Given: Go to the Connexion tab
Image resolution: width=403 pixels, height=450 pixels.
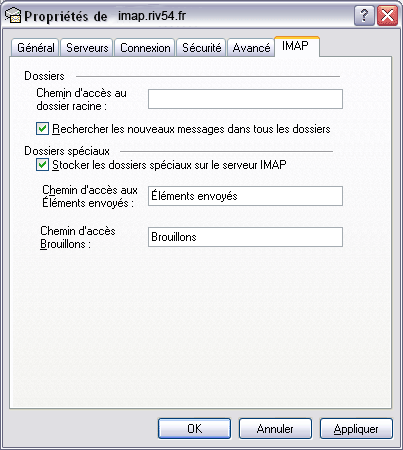Looking at the screenshot, I should tap(145, 48).
